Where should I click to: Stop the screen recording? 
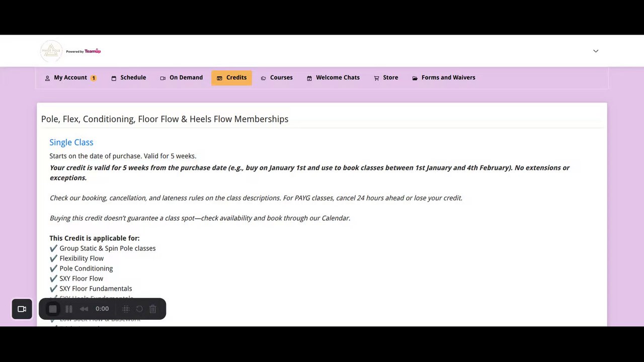click(53, 309)
